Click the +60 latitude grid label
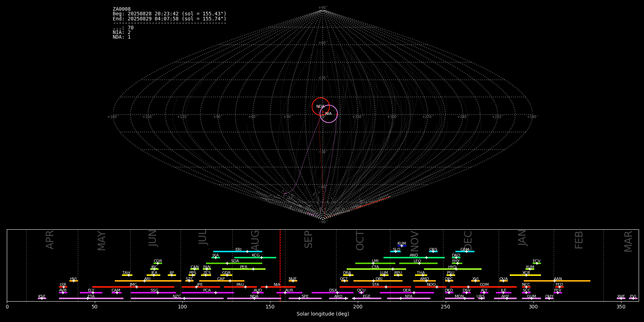The width and height of the screenshot is (644, 322). 322,43
